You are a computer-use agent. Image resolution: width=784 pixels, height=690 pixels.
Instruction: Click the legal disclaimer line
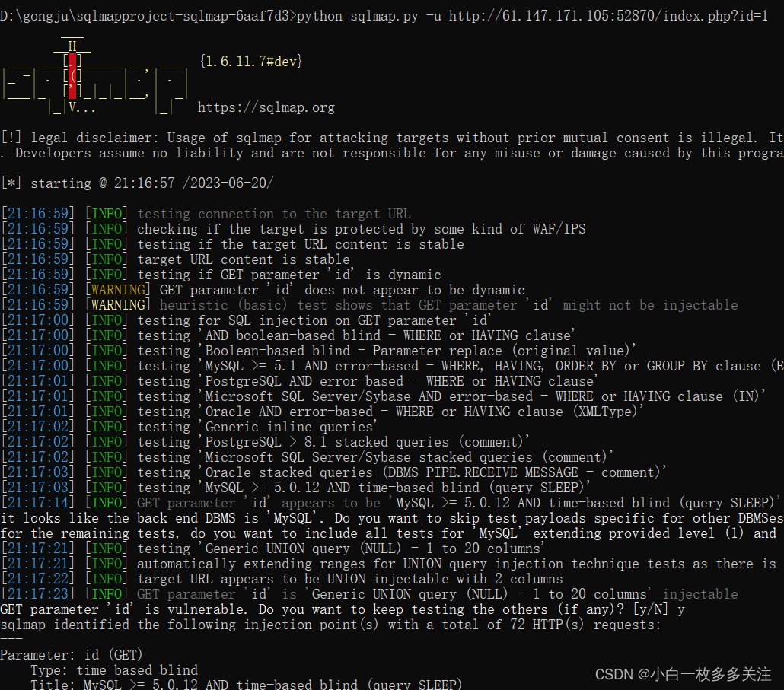click(392, 138)
